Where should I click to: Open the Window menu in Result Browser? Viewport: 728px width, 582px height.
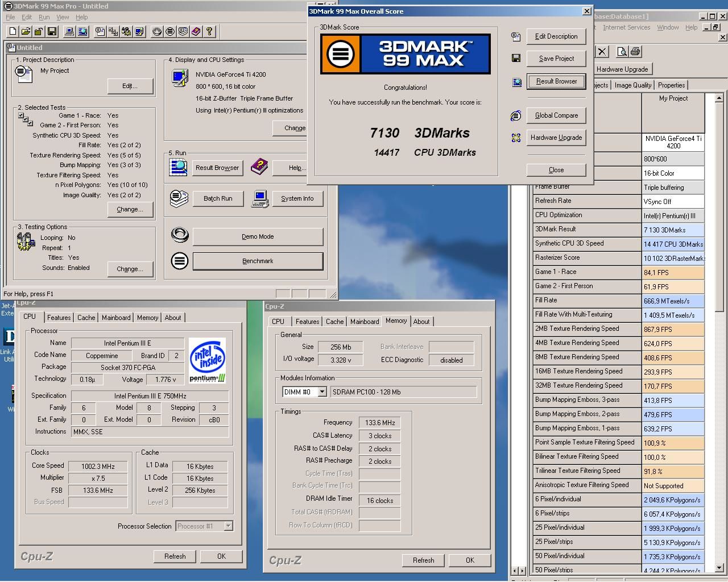point(668,27)
